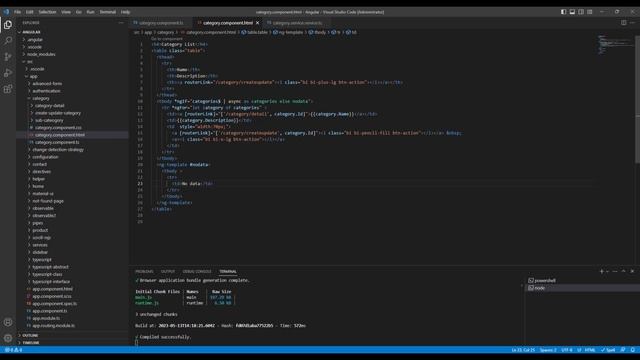The height and width of the screenshot is (360, 640).
Task: Click the feedback icon in status bar
Action: point(623,350)
